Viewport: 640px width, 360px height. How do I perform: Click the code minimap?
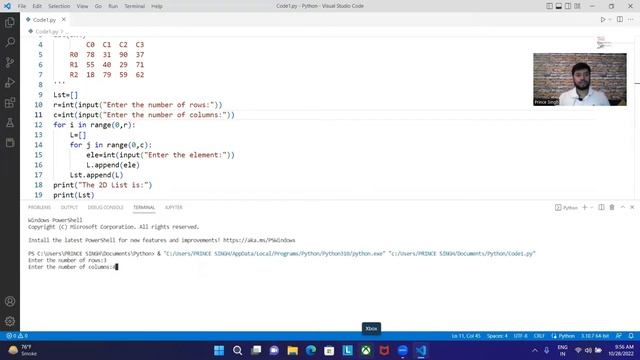click(604, 42)
